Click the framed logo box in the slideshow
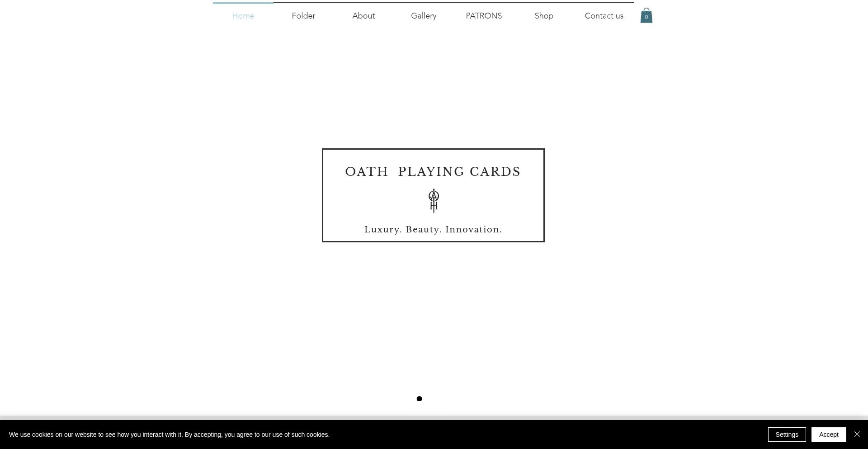The height and width of the screenshot is (449, 868). pyautogui.click(x=433, y=195)
